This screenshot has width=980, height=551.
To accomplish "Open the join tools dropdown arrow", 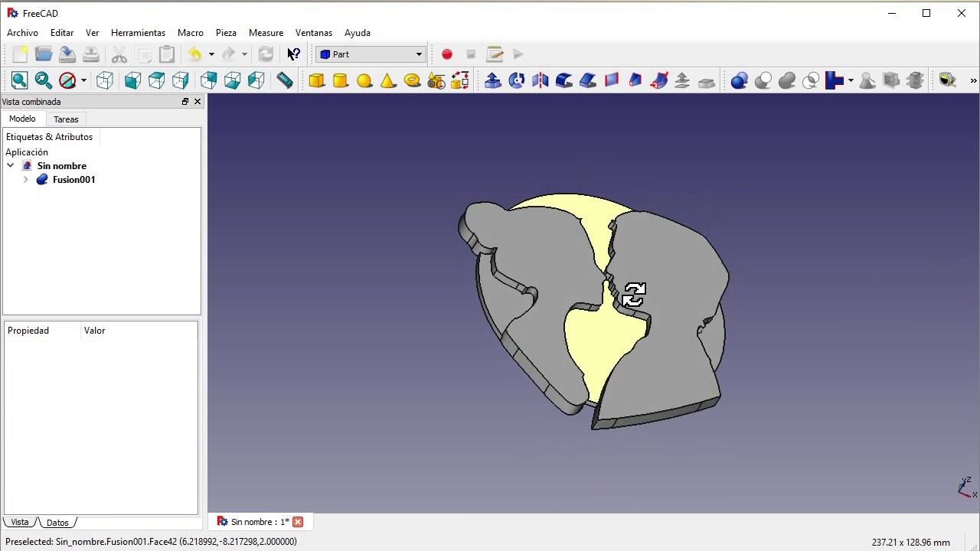I will (x=851, y=80).
